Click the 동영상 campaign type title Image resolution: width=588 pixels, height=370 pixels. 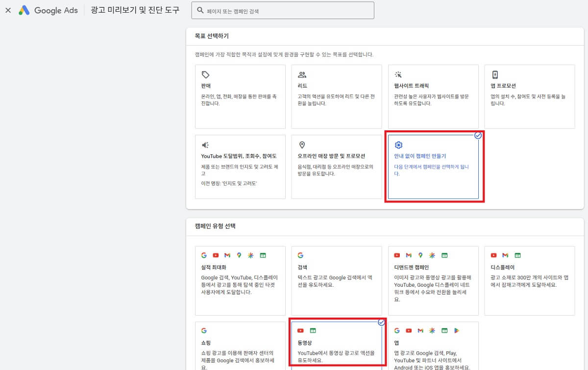[x=305, y=343]
